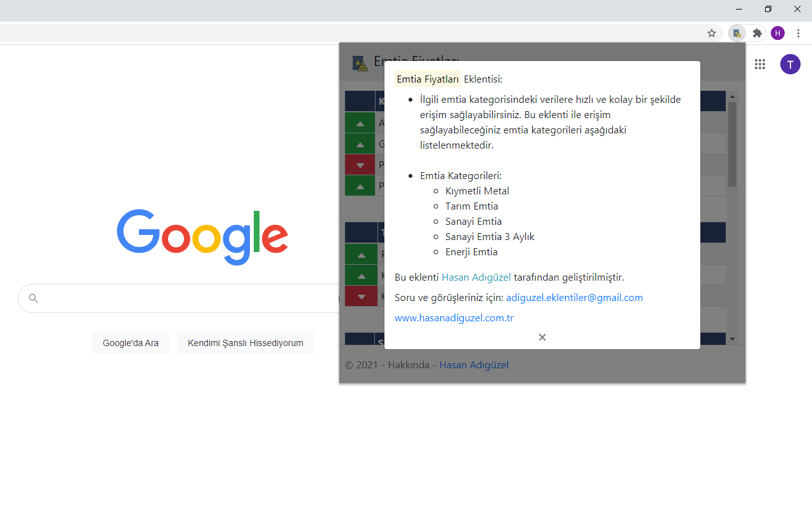Open the Google apps grid
This screenshot has height=508, width=812.
tap(760, 63)
